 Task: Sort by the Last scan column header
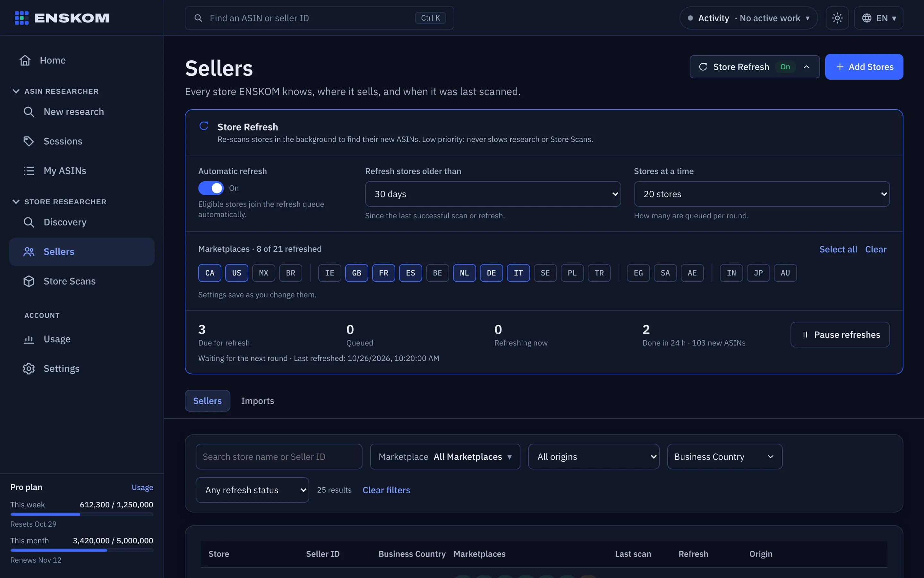pyautogui.click(x=633, y=554)
